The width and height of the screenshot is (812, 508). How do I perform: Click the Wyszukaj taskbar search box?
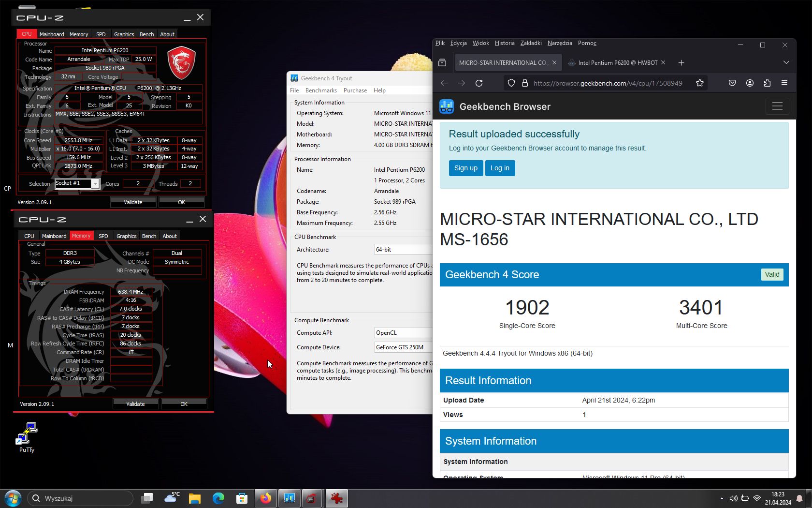coord(80,498)
